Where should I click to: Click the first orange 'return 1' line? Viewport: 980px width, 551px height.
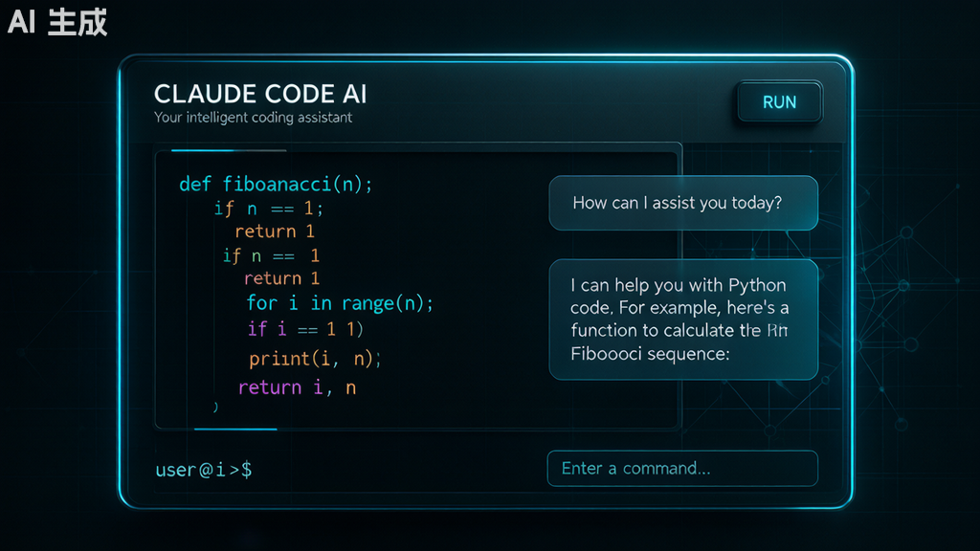(275, 231)
